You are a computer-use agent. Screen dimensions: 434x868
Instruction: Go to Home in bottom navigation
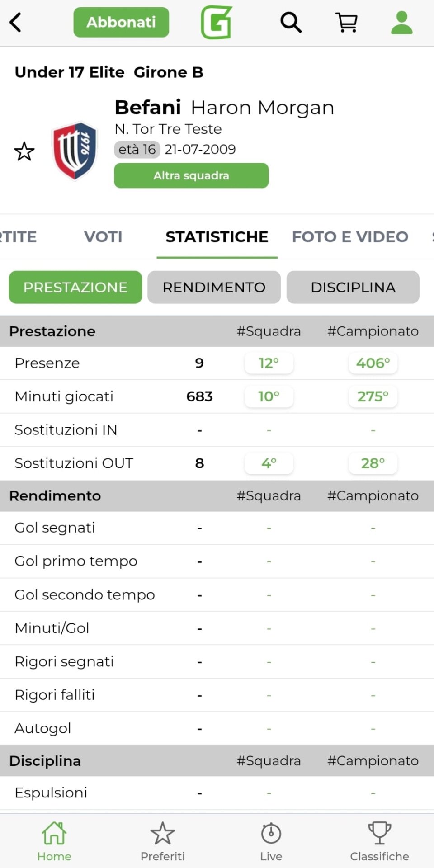tap(54, 841)
